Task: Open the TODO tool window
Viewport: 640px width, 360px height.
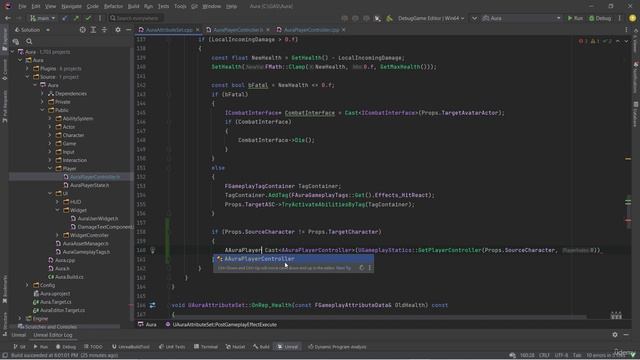Action: tap(93, 347)
